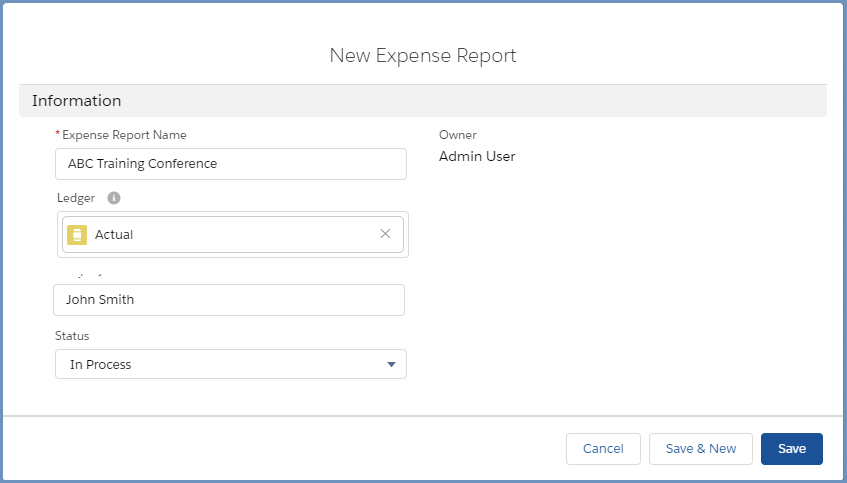Click the Information section header

click(423, 100)
